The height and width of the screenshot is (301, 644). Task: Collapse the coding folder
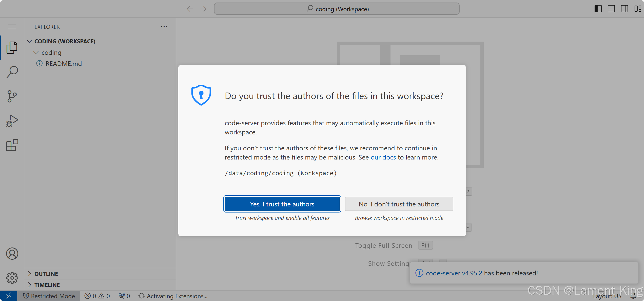pyautogui.click(x=51, y=52)
